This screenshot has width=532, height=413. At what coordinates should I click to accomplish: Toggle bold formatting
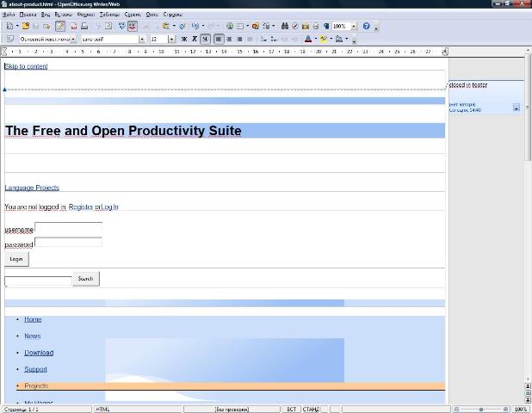pyautogui.click(x=184, y=40)
